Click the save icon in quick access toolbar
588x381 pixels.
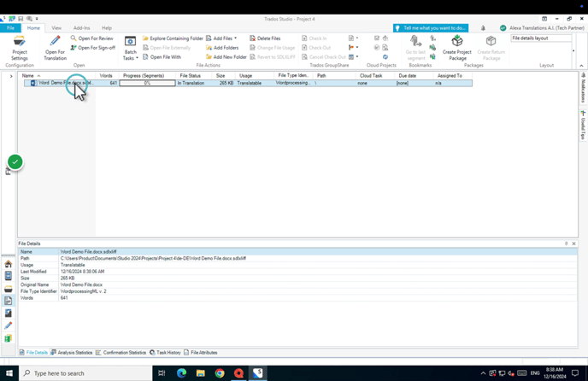(21, 19)
